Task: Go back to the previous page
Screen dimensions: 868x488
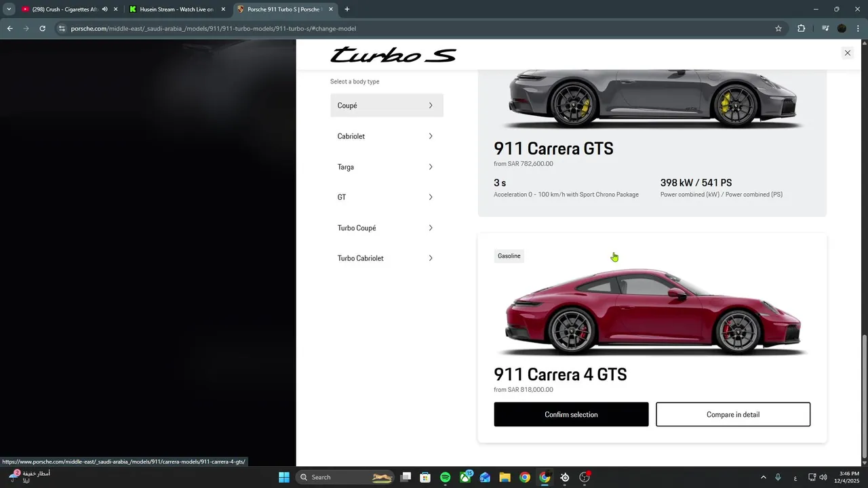Action: 9,28
